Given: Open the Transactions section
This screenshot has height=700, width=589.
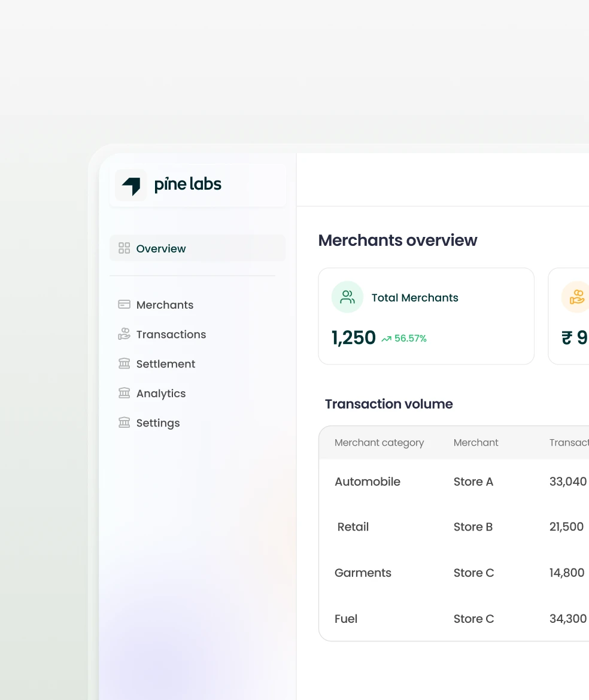Looking at the screenshot, I should point(171,334).
